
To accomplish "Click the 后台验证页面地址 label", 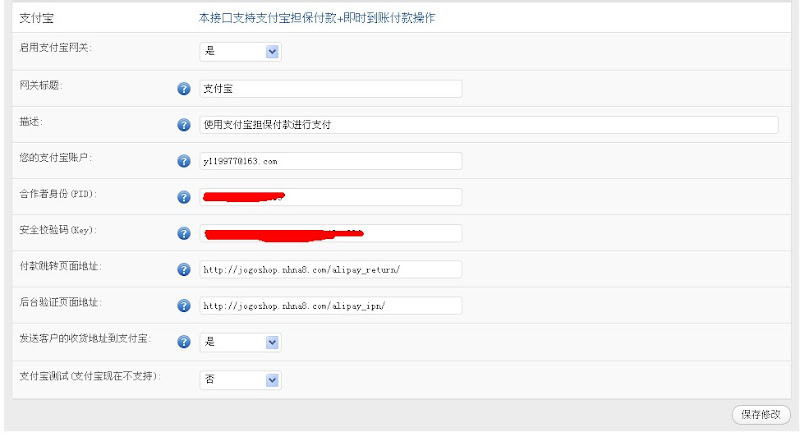I will tap(61, 302).
